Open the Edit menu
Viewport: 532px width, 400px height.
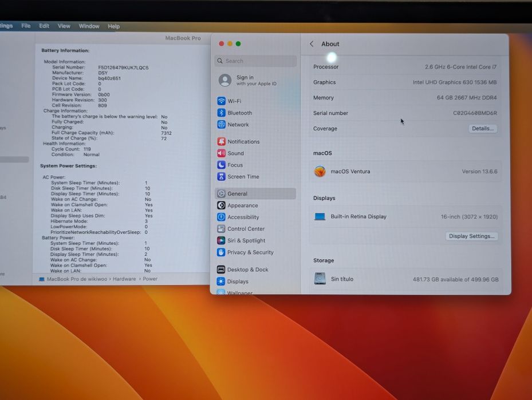[x=44, y=26]
